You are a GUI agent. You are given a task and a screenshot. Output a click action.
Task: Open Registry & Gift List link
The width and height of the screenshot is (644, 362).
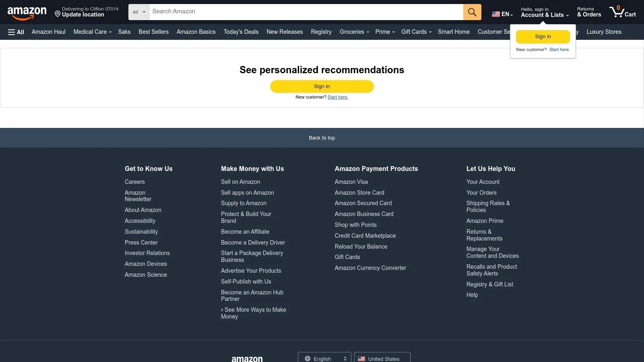tap(490, 284)
